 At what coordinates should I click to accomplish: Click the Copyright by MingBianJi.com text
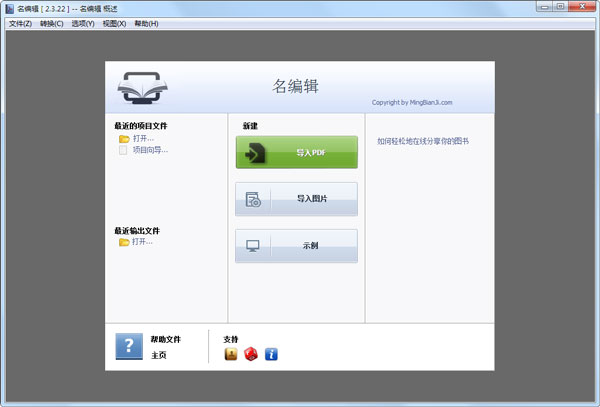tap(412, 103)
